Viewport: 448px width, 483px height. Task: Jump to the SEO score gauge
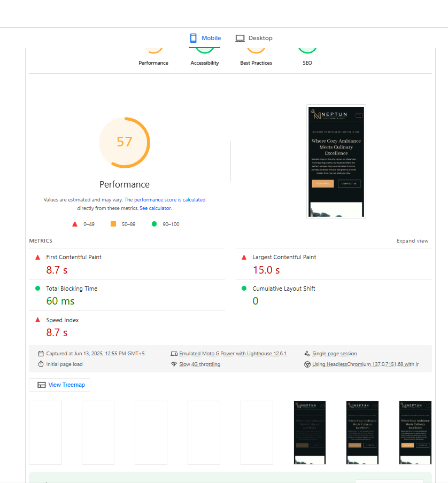tap(307, 57)
